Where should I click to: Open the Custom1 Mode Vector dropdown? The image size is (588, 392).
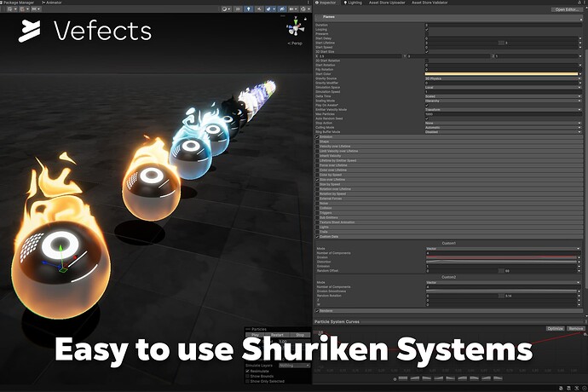pos(504,249)
